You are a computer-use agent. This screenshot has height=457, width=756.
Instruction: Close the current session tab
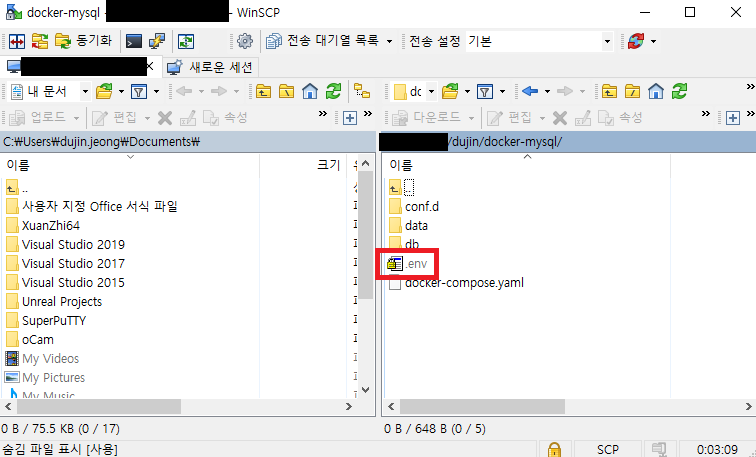click(150, 67)
